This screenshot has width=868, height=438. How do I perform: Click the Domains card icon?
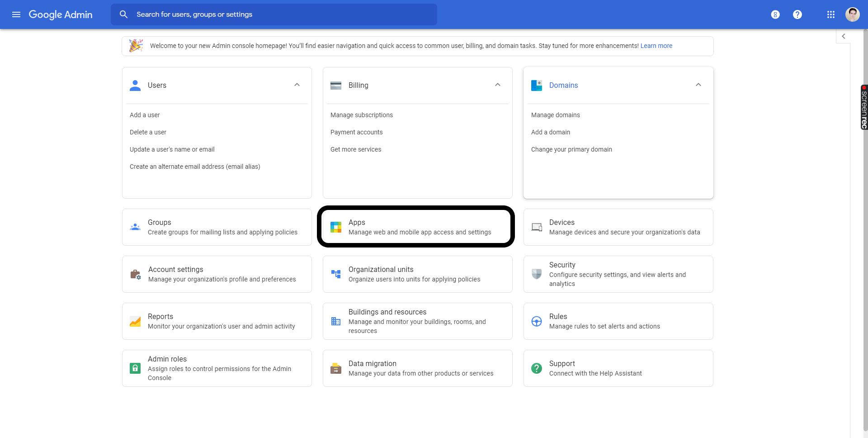(x=537, y=85)
